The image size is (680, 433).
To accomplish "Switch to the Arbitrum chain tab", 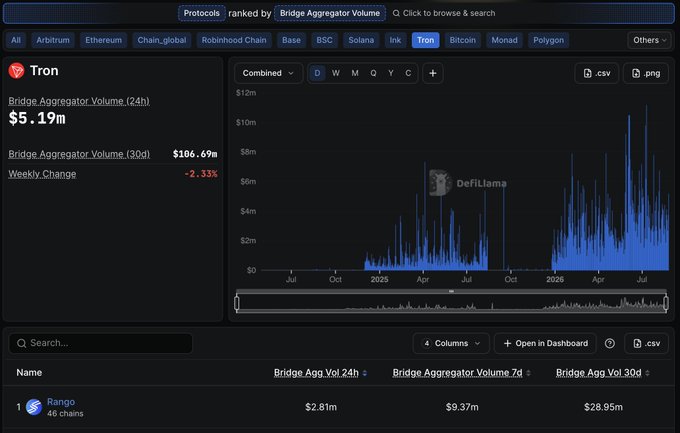I will pyautogui.click(x=53, y=40).
